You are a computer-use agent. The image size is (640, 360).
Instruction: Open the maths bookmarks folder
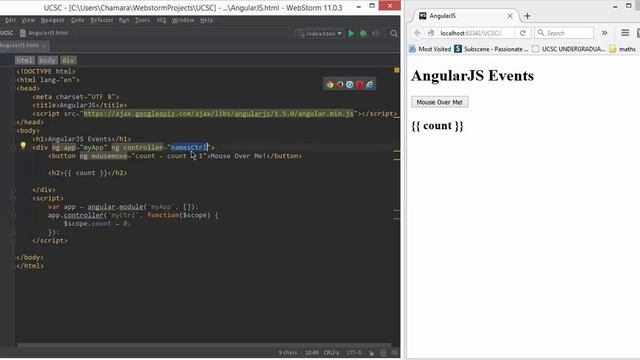click(622, 49)
